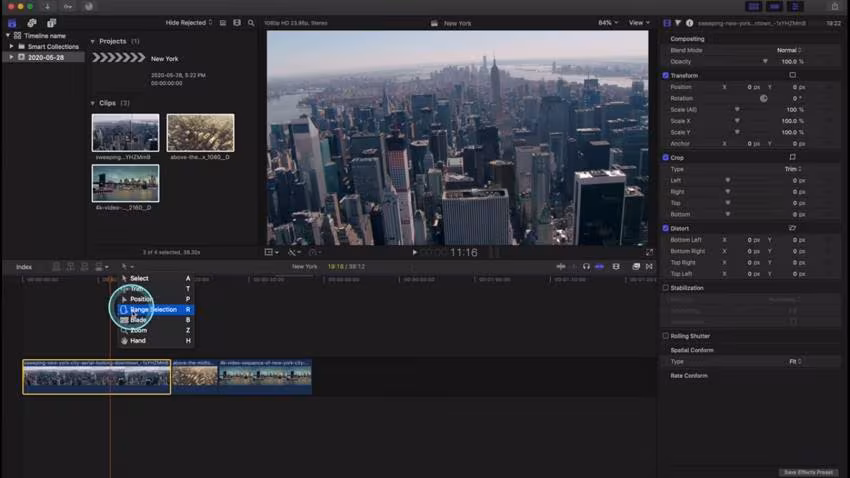Open the keyword editor key icon
The width and height of the screenshot is (850, 478).
[68, 7]
